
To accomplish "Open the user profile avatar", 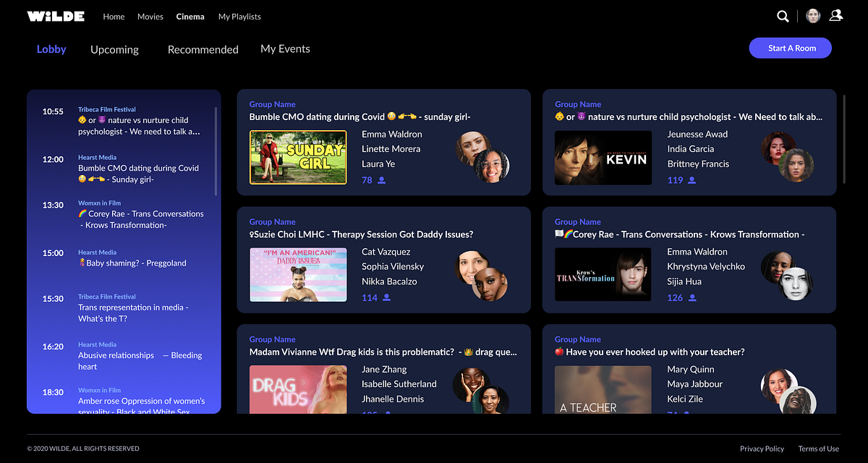I will [813, 16].
